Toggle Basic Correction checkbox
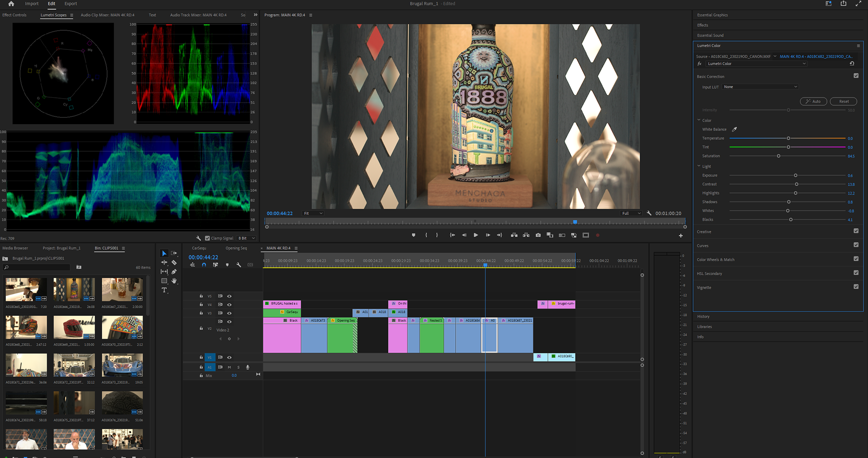868x458 pixels. [856, 76]
